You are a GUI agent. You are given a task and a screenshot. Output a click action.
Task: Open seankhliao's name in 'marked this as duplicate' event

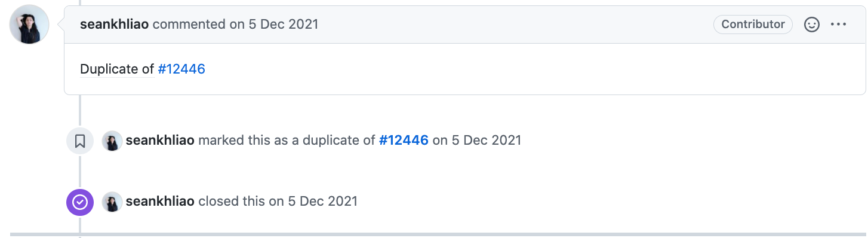(x=160, y=141)
